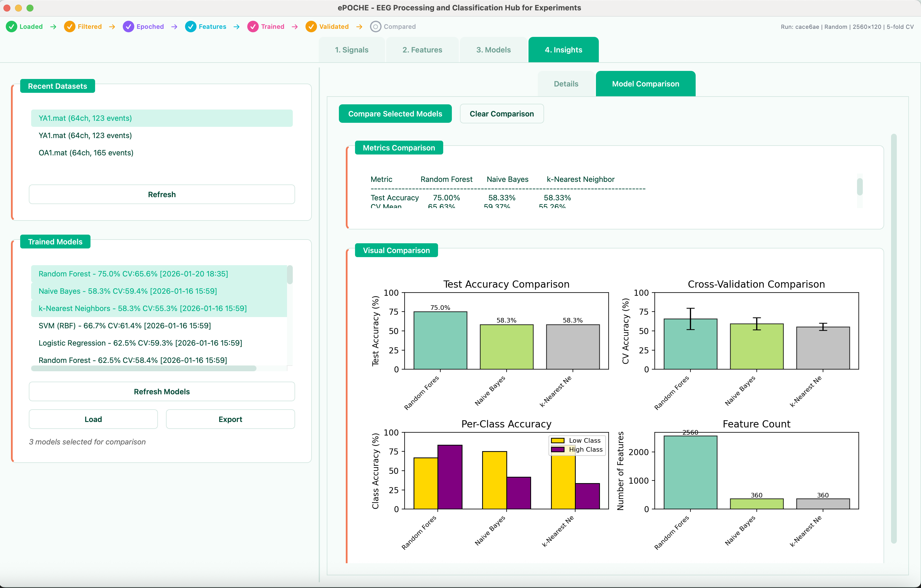The image size is (921, 588).
Task: Click the Compared stage circle icon
Action: click(375, 27)
